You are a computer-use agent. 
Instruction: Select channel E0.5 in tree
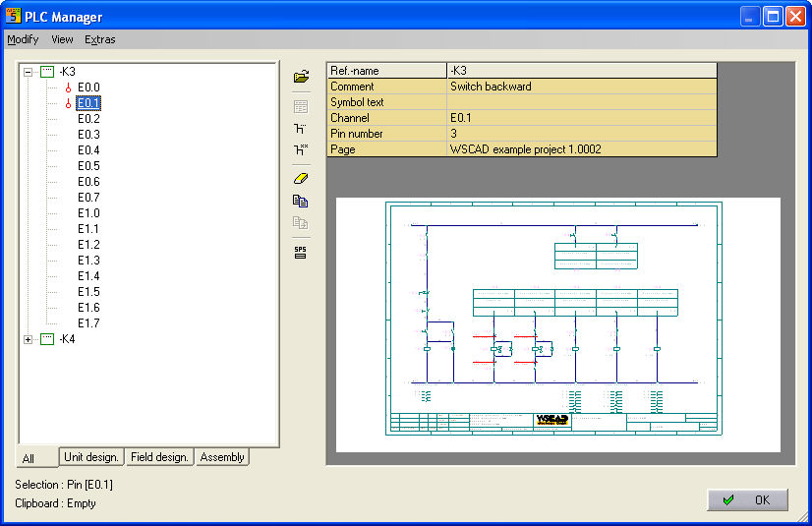[88, 166]
